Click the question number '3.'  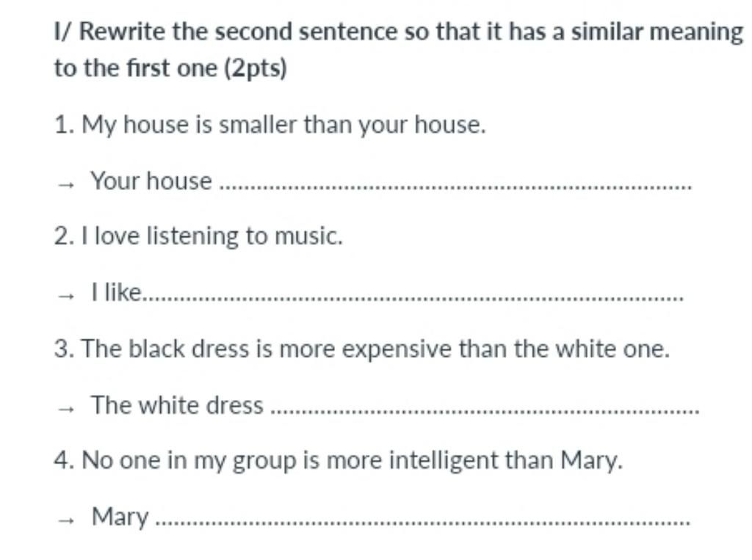[65, 349]
